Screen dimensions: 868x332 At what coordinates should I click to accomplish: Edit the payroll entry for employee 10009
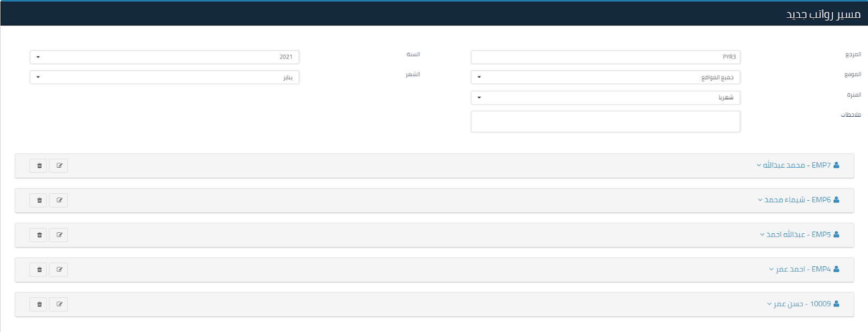pos(59,304)
